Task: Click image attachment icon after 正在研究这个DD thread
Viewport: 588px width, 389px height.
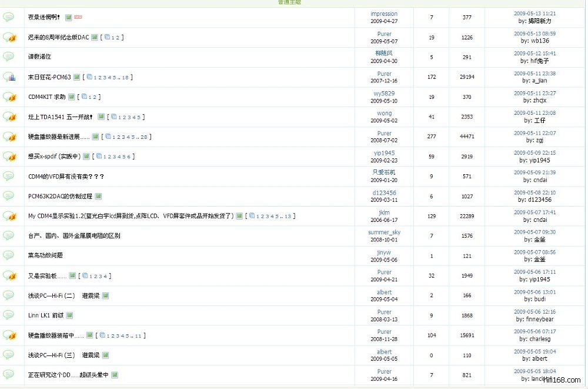Action: point(115,375)
